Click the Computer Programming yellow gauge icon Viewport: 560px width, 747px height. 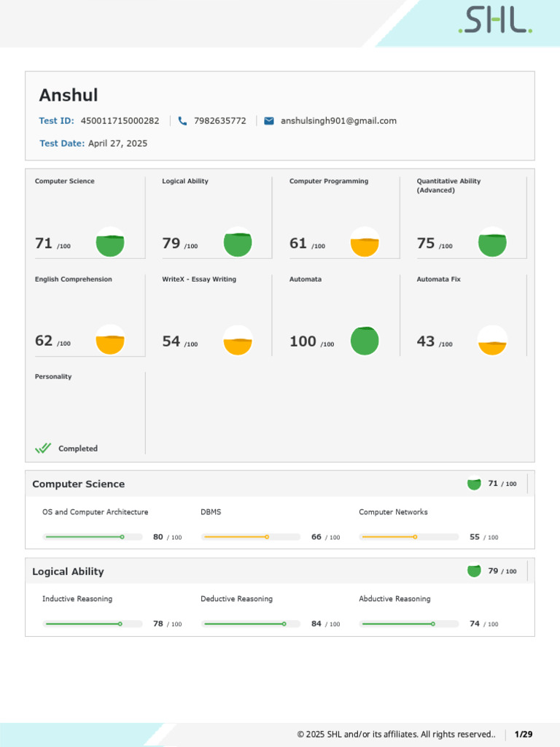[365, 243]
